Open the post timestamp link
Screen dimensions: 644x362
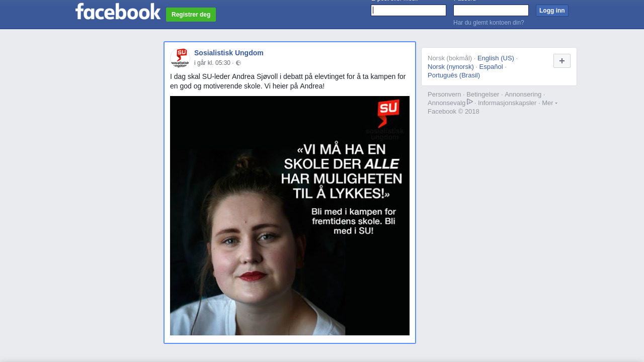point(212,63)
